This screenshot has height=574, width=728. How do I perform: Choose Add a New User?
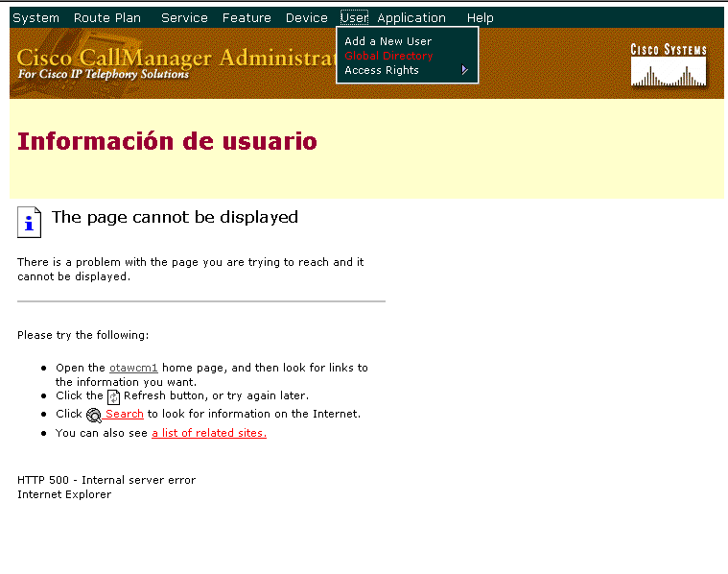tap(388, 41)
